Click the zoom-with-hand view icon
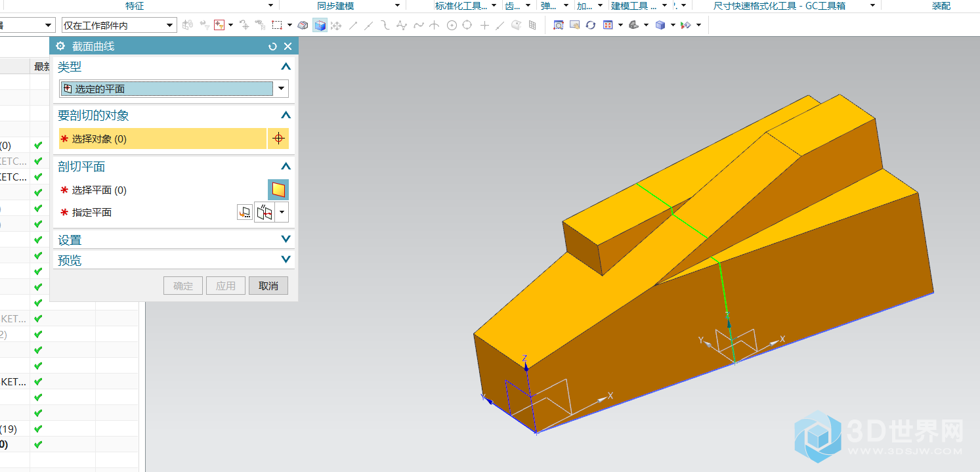980x472 pixels. [x=574, y=26]
